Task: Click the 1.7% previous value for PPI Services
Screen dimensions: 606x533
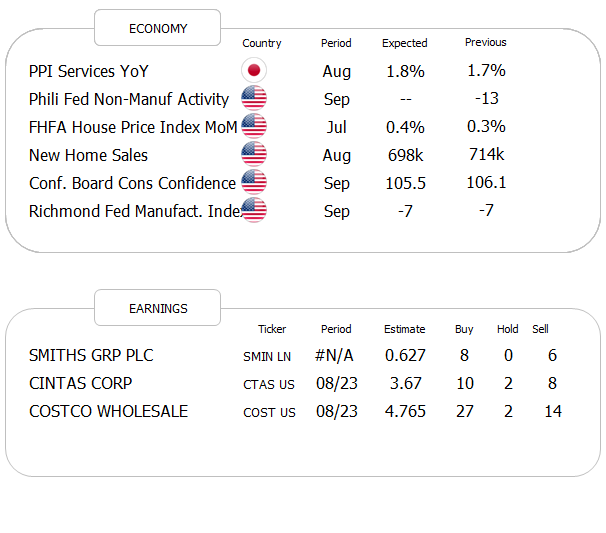Action: coord(486,70)
